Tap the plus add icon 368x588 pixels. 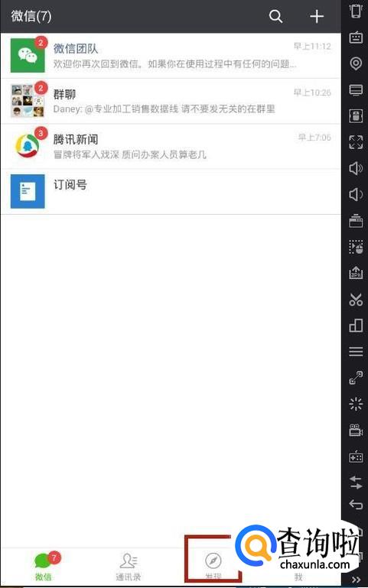317,16
